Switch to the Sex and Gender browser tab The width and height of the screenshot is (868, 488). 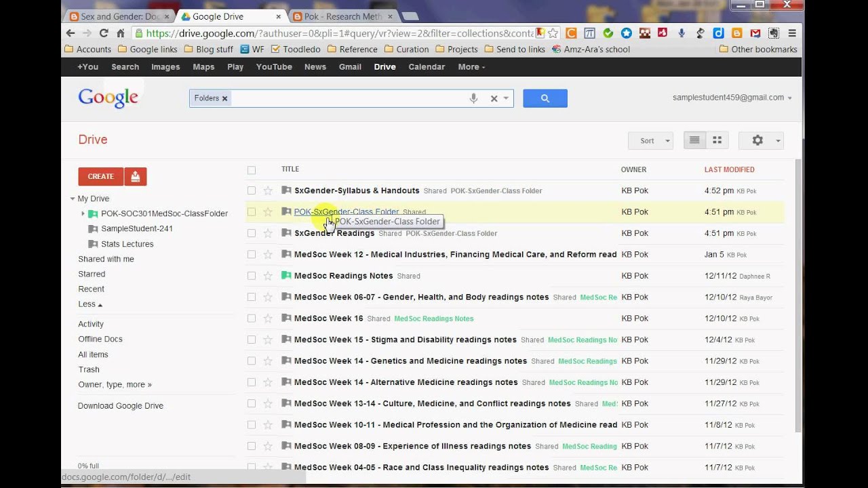click(119, 16)
